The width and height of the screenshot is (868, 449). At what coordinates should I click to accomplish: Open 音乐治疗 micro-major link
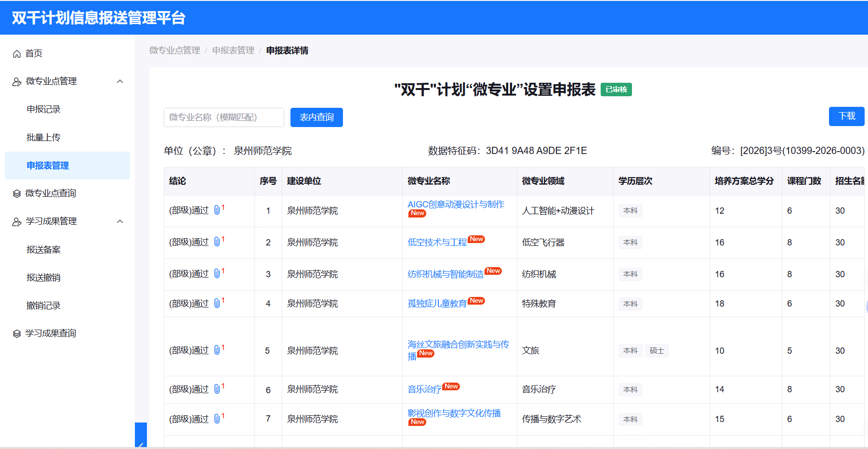pos(424,389)
